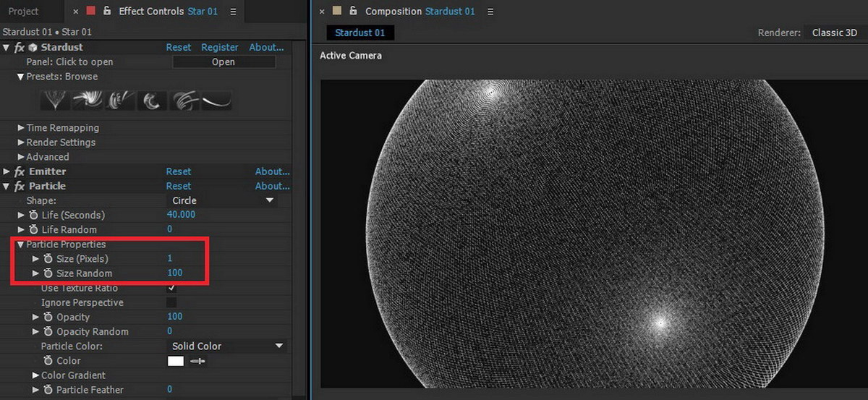The image size is (868, 400).
Task: Collapse the Stardust effect group
Action: [7, 48]
